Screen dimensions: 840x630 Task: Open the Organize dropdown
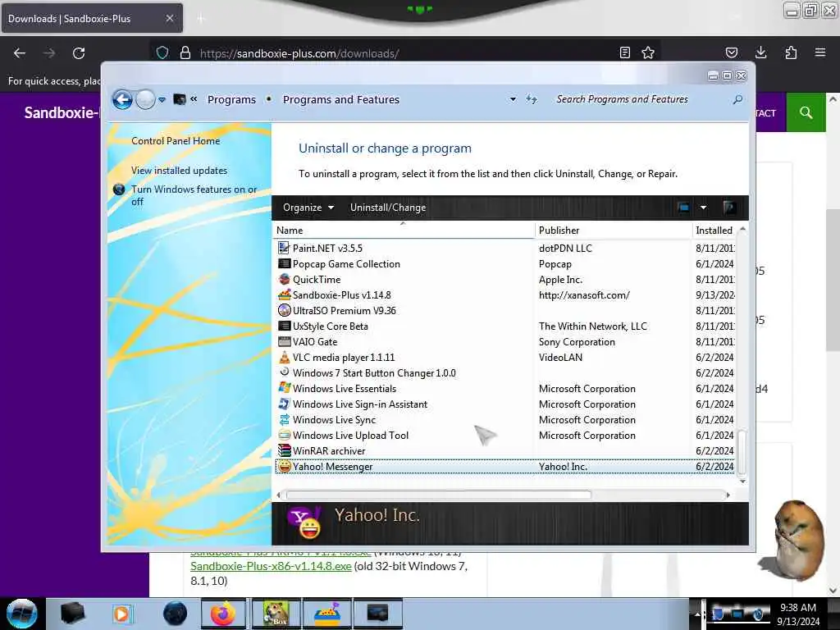(x=308, y=208)
